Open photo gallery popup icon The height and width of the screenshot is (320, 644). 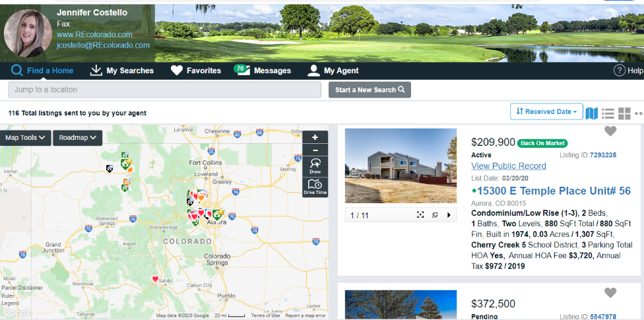435,215
